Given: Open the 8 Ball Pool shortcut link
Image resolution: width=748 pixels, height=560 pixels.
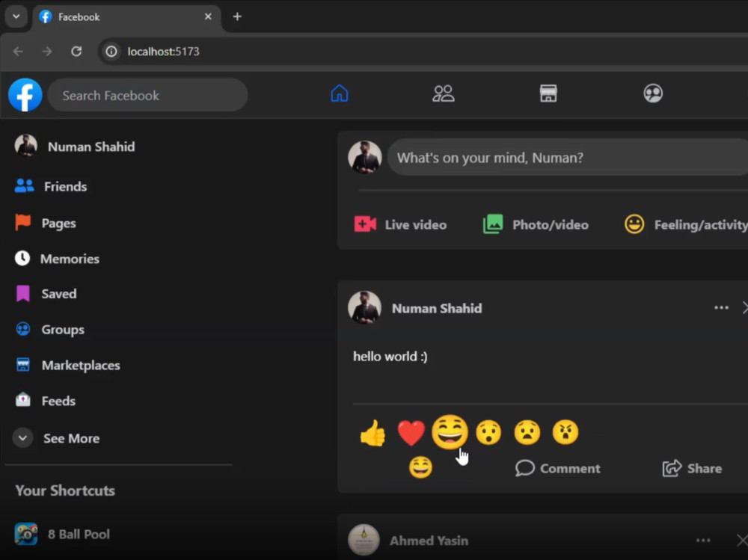Looking at the screenshot, I should 63,534.
